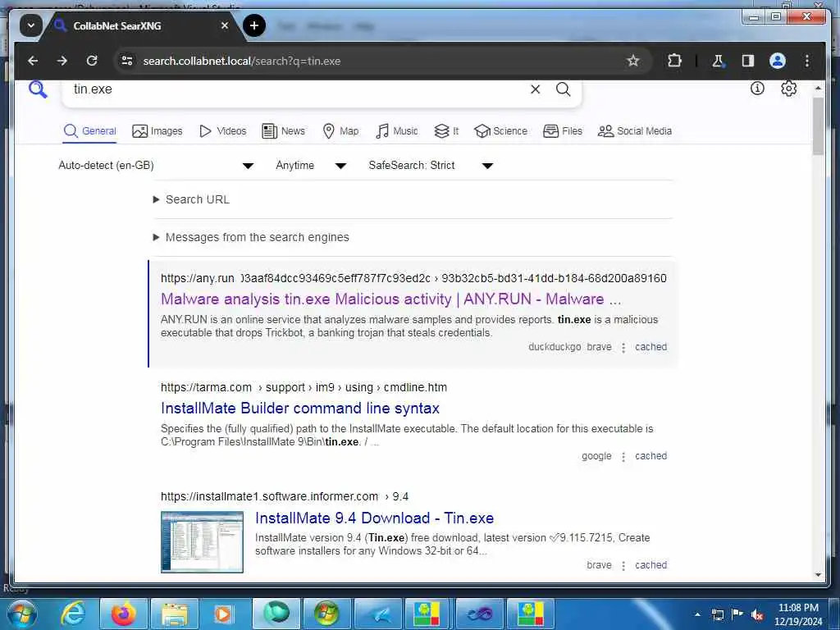Switch to the Map category
The height and width of the screenshot is (630, 840).
340,131
